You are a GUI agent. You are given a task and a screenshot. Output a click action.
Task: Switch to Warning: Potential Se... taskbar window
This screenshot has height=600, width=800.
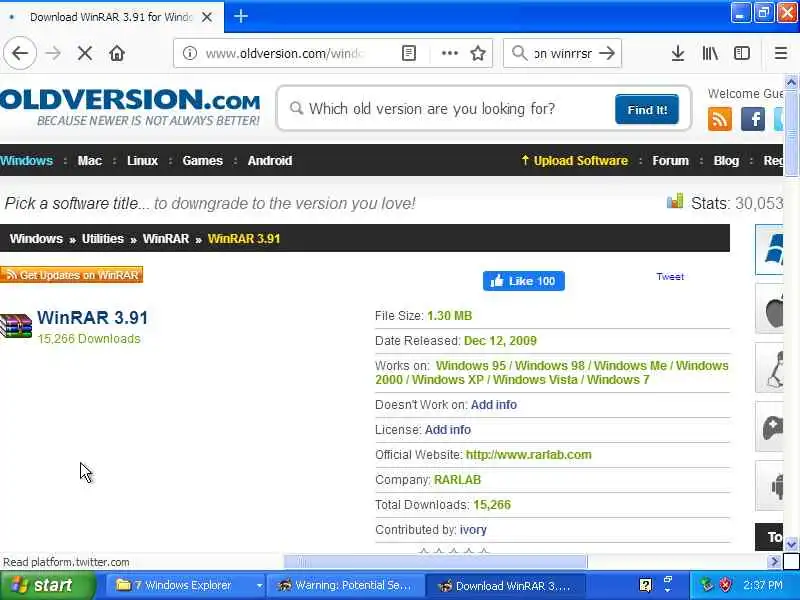pos(347,585)
